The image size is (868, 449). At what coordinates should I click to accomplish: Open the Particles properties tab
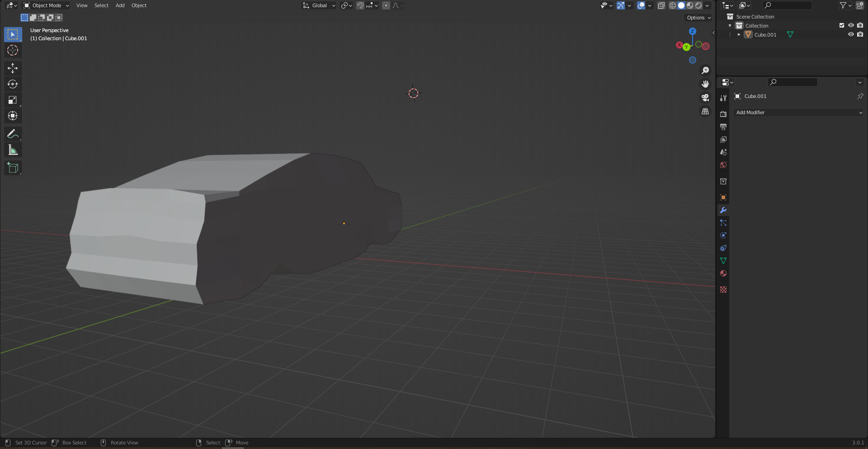pos(723,223)
